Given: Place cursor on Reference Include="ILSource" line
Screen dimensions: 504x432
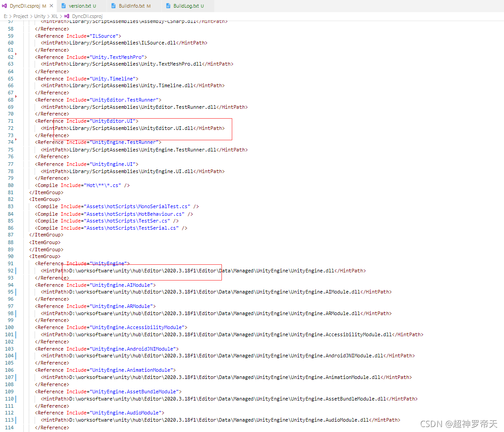Looking at the screenshot, I should click(78, 36).
